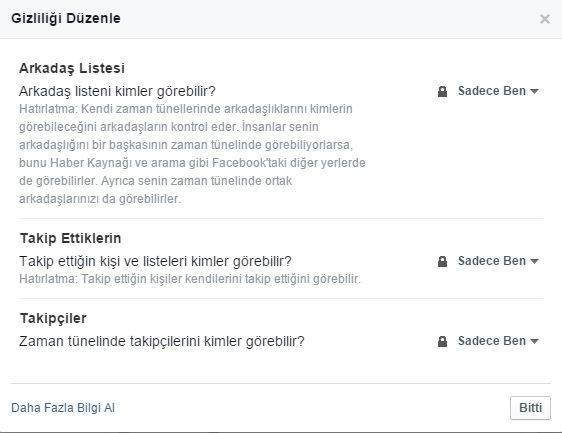562x433 pixels.
Task: Expand the arrow next to Takipçiler Sadece Ben
Action: click(x=534, y=341)
